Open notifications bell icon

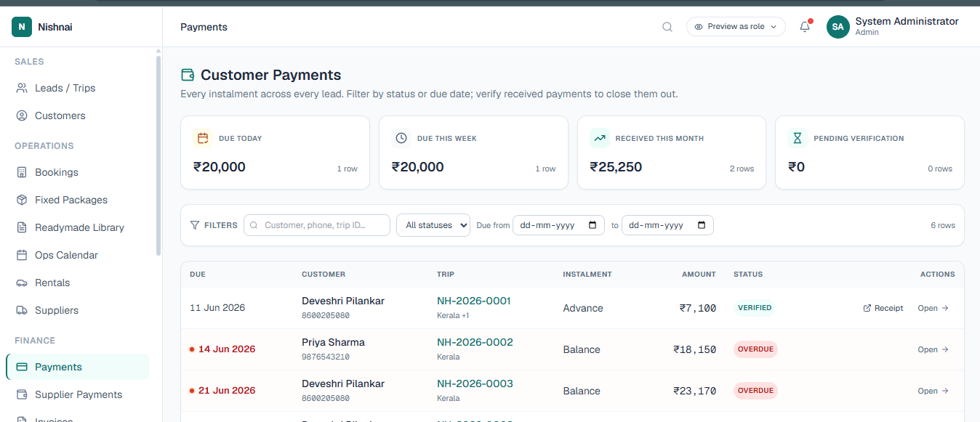point(805,27)
